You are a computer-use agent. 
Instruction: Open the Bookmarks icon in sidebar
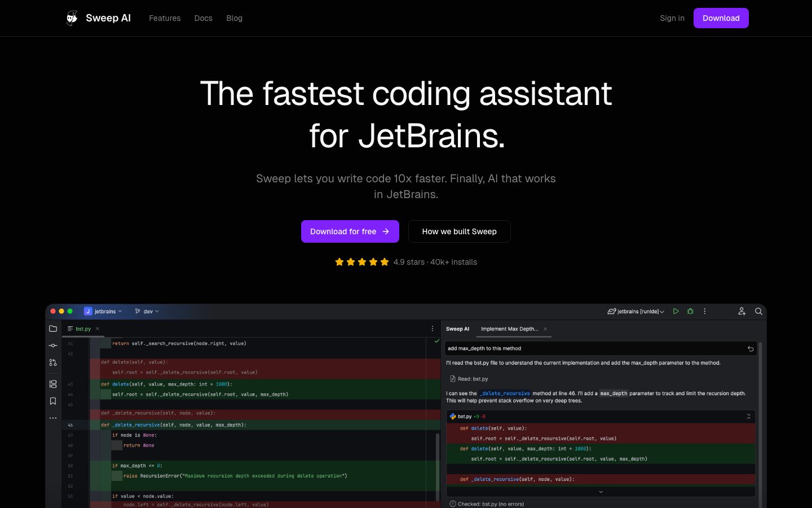coord(53,401)
